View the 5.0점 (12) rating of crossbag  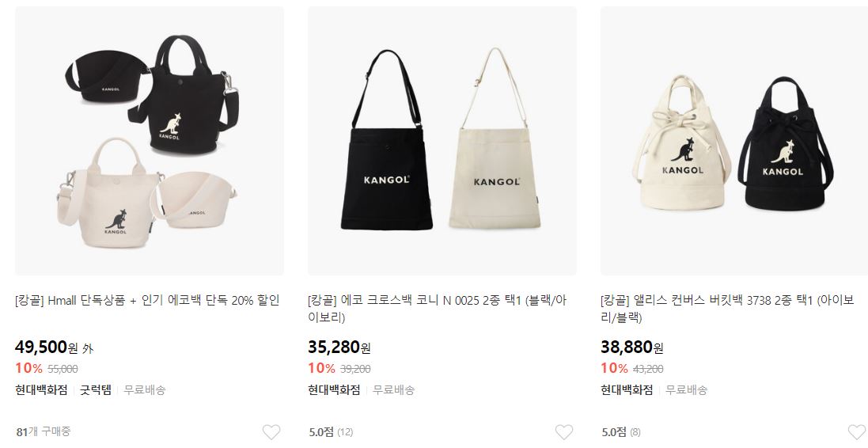(x=331, y=432)
